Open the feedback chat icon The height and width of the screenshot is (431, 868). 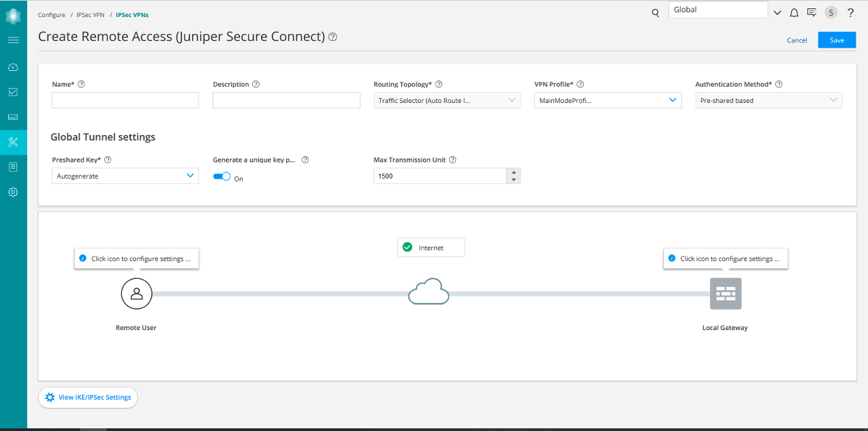pyautogui.click(x=811, y=12)
